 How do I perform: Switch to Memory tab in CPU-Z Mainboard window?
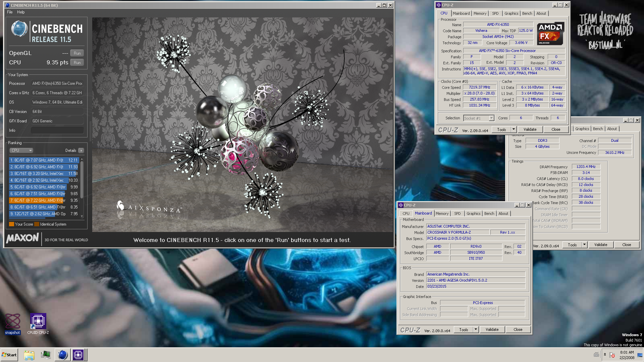click(442, 214)
